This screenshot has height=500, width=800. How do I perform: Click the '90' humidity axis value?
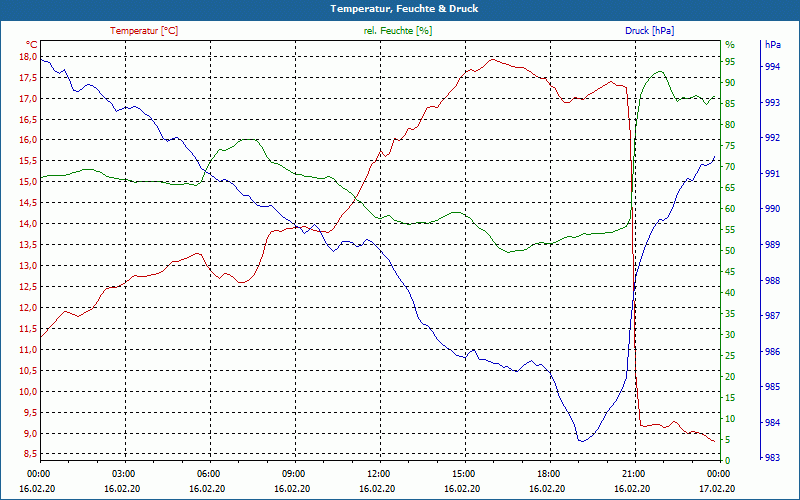tap(730, 83)
